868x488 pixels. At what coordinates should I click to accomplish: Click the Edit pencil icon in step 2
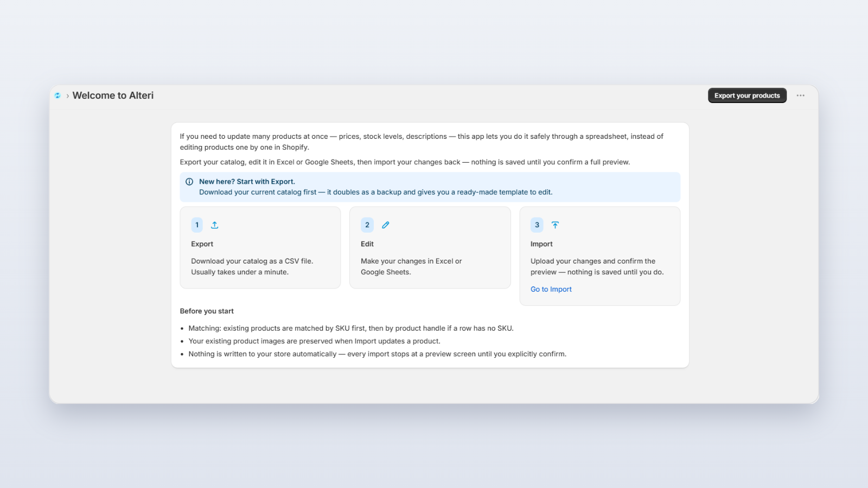(386, 225)
